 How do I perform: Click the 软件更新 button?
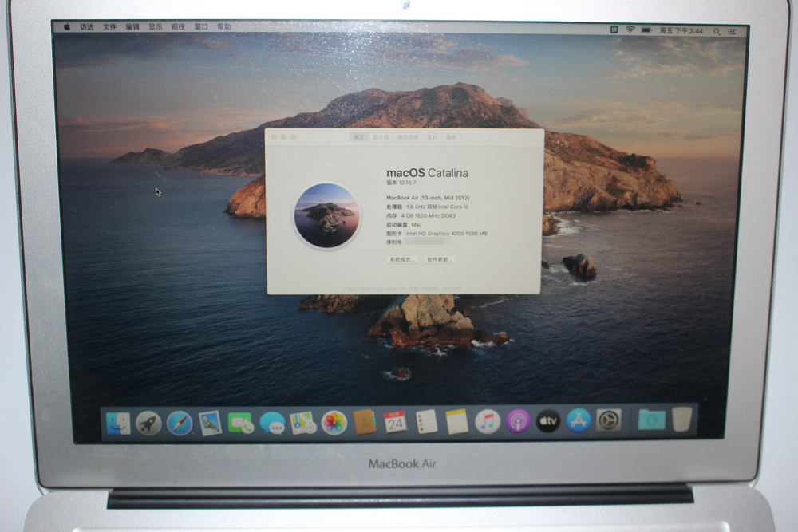(439, 259)
